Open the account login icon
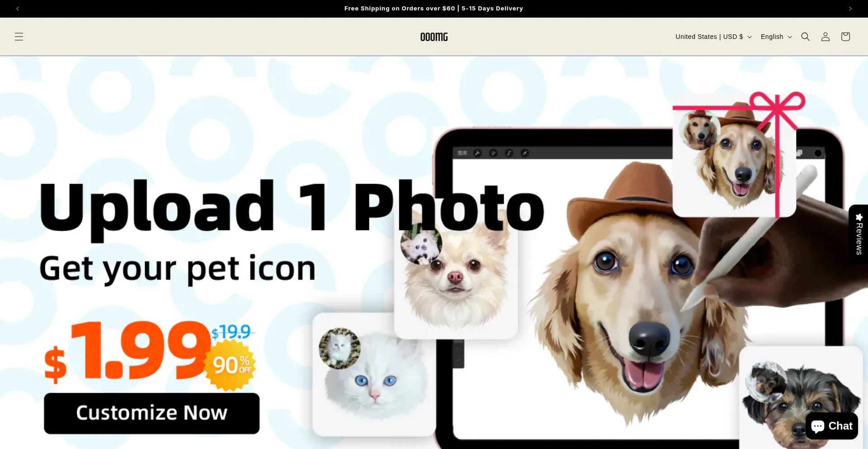868x449 pixels. [x=825, y=37]
